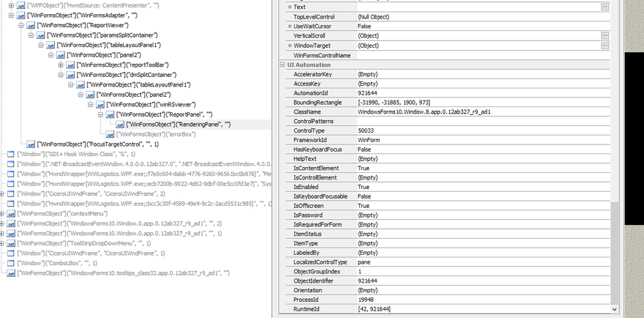The height and width of the screenshot is (318, 644).
Task: Click the .NET icon beside reportToolBar node
Action: point(70,65)
